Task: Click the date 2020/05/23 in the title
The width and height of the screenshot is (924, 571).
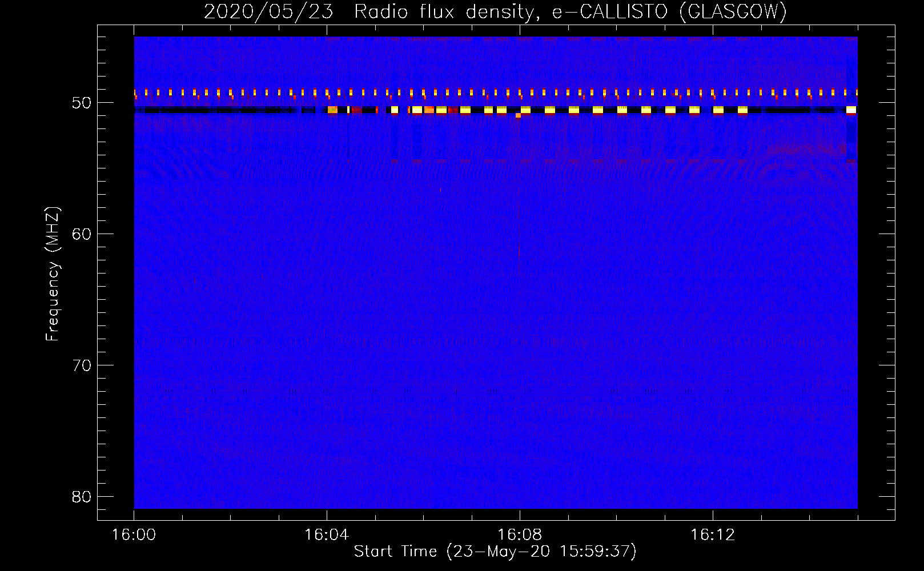Action: pyautogui.click(x=268, y=11)
